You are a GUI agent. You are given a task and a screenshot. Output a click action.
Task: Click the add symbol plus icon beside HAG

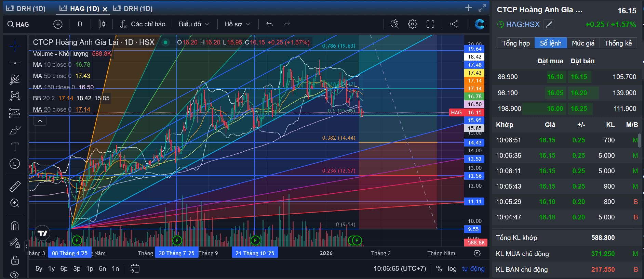tap(58, 24)
